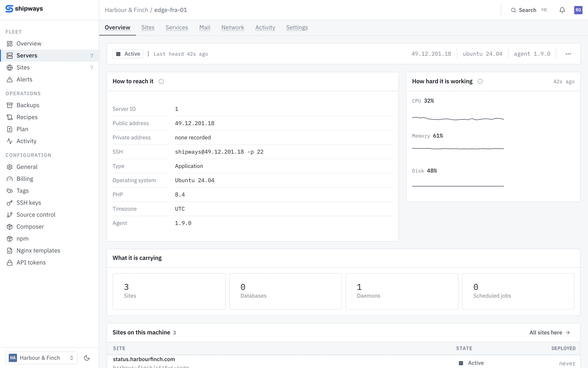Open the RO user avatar menu
588x368 pixels.
(x=578, y=10)
